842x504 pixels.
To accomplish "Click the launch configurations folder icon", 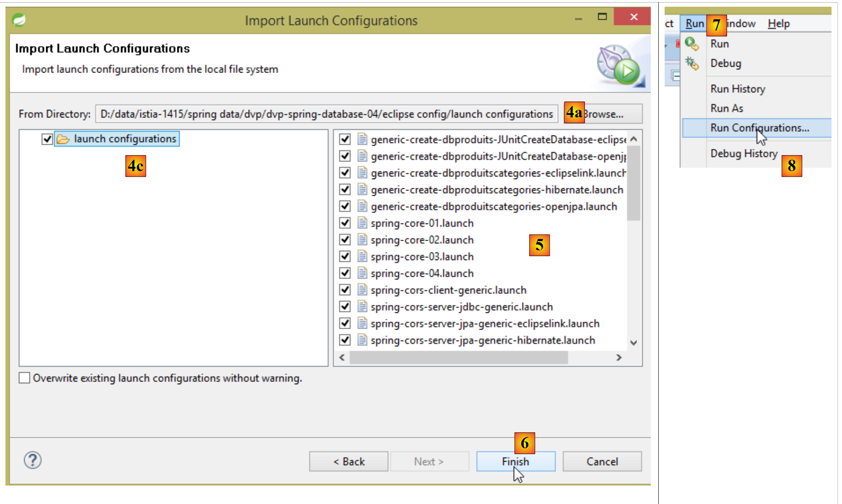I will coord(63,139).
